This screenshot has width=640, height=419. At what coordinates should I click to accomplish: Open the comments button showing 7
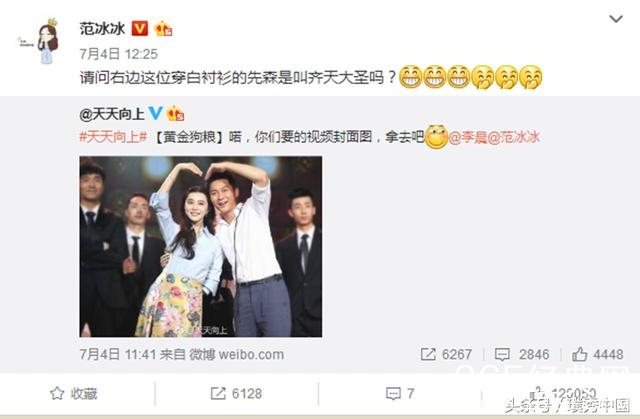(x=400, y=393)
